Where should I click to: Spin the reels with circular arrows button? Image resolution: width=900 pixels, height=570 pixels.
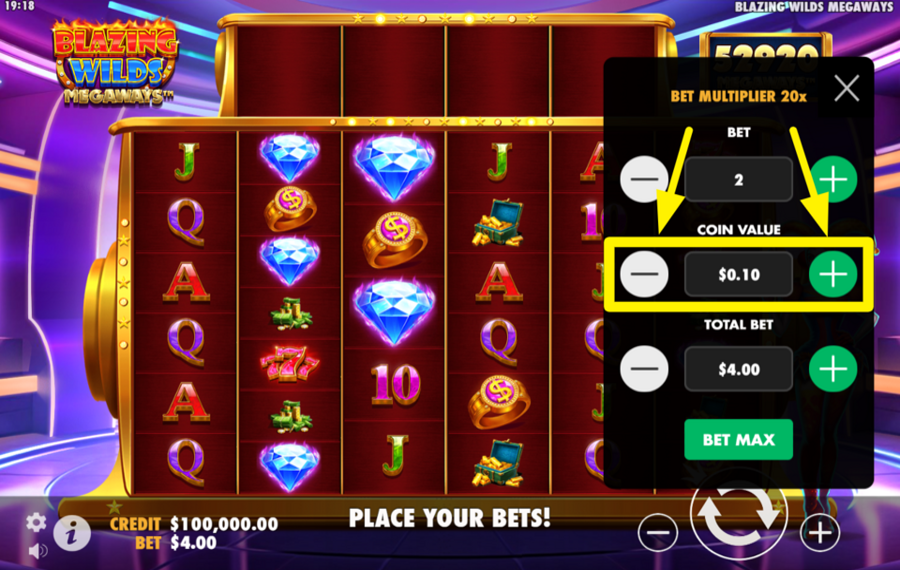(738, 515)
